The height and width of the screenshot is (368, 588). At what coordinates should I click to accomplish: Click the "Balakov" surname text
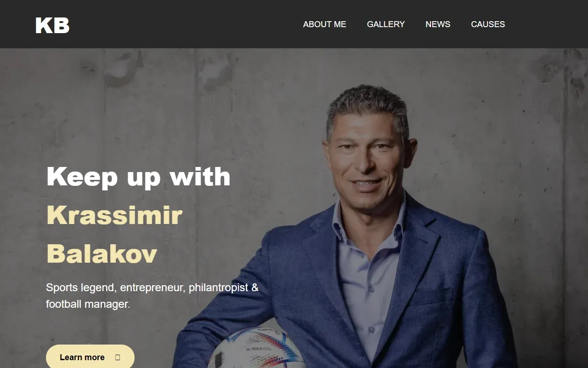[102, 253]
